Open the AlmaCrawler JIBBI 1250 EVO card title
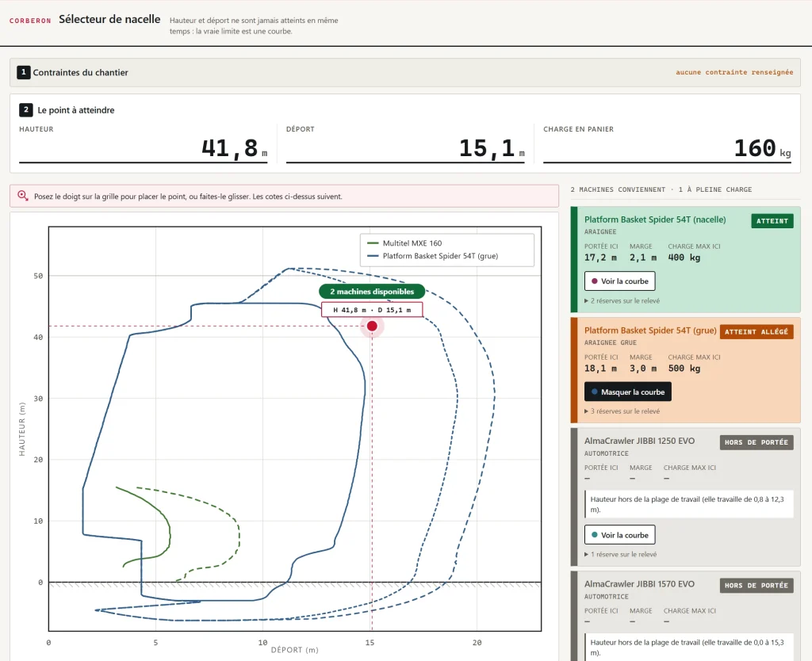 [640, 441]
